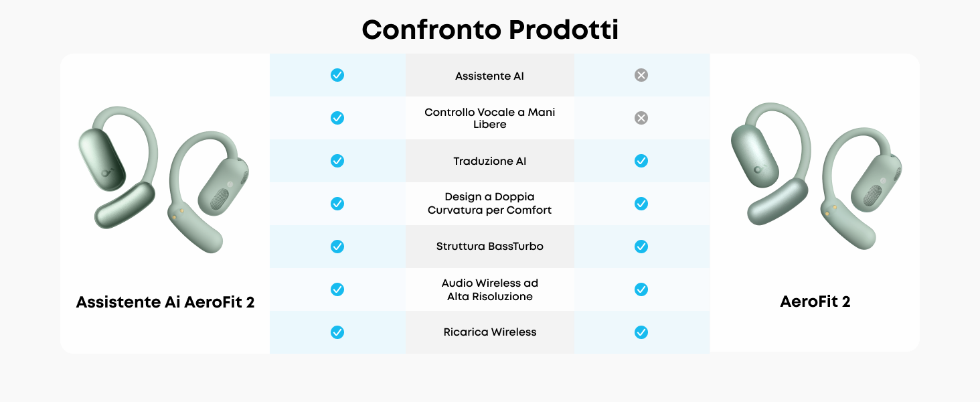Image resolution: width=980 pixels, height=402 pixels.
Task: Click left checkmark for Design a Doppia Curvatura
Action: (x=337, y=204)
